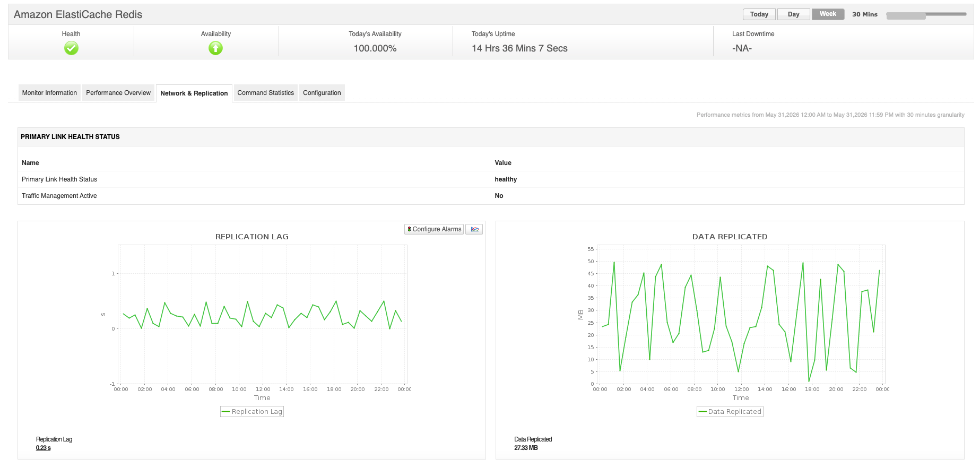980x468 pixels.
Task: Open the Configuration tab
Action: point(322,93)
